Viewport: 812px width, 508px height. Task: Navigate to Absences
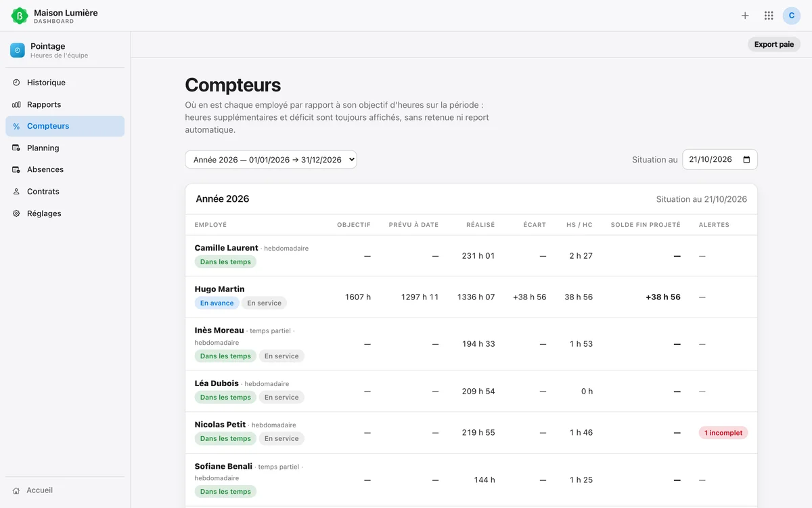point(65,169)
